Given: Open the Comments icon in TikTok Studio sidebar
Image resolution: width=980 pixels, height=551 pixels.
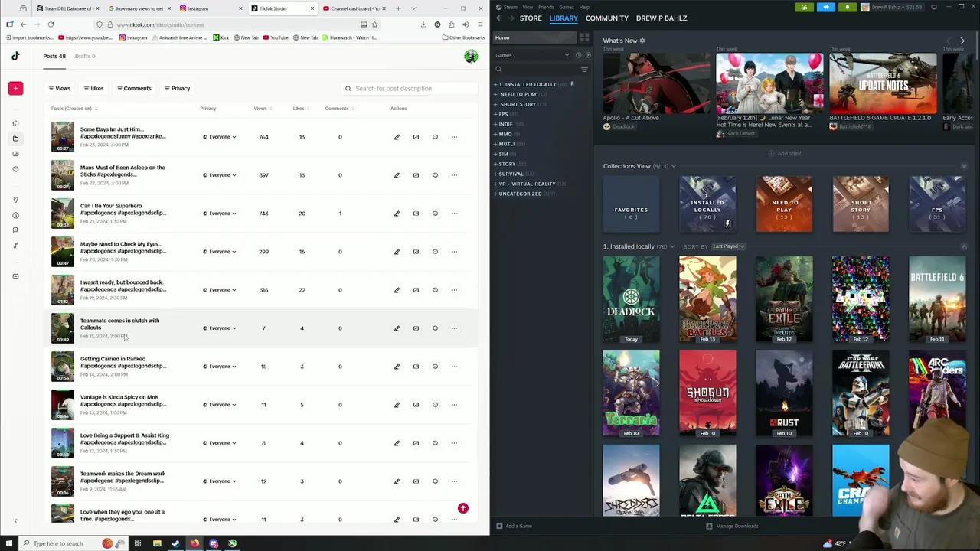Looking at the screenshot, I should tap(15, 169).
